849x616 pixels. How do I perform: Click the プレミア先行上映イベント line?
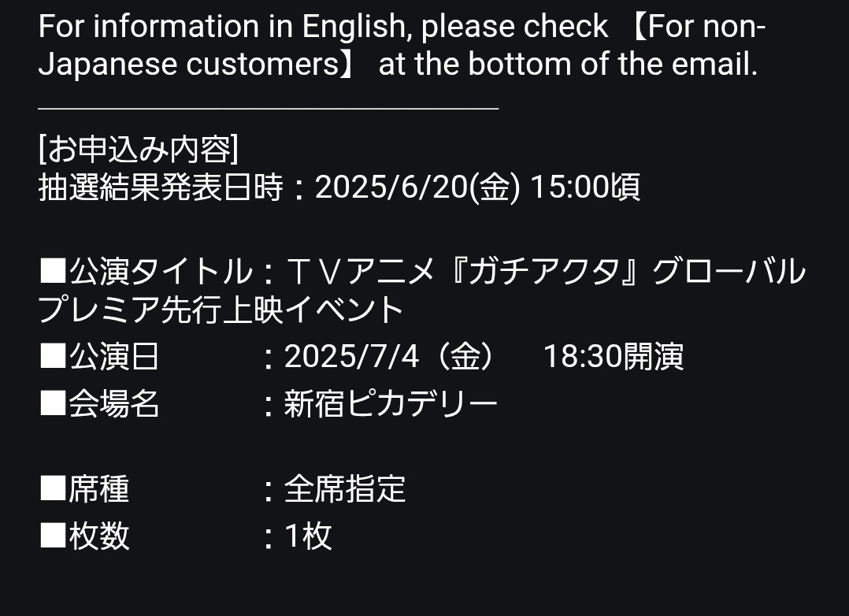(221, 310)
